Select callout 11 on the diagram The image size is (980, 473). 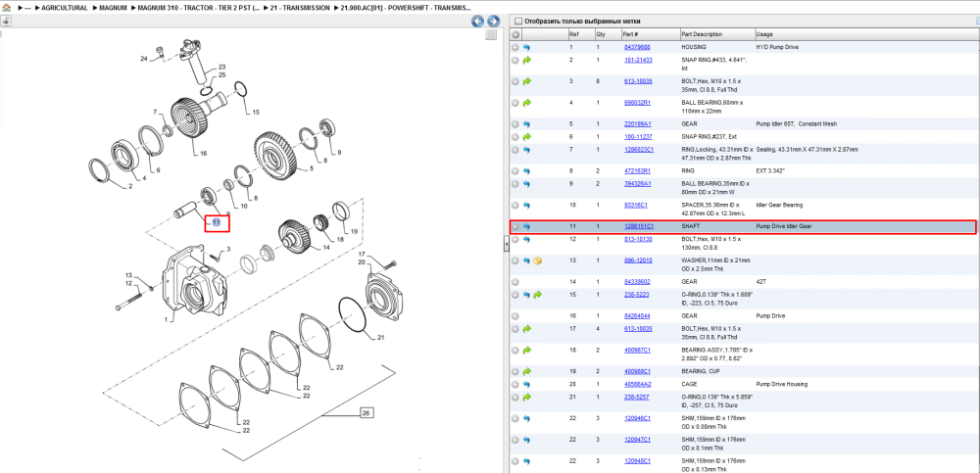click(x=217, y=222)
